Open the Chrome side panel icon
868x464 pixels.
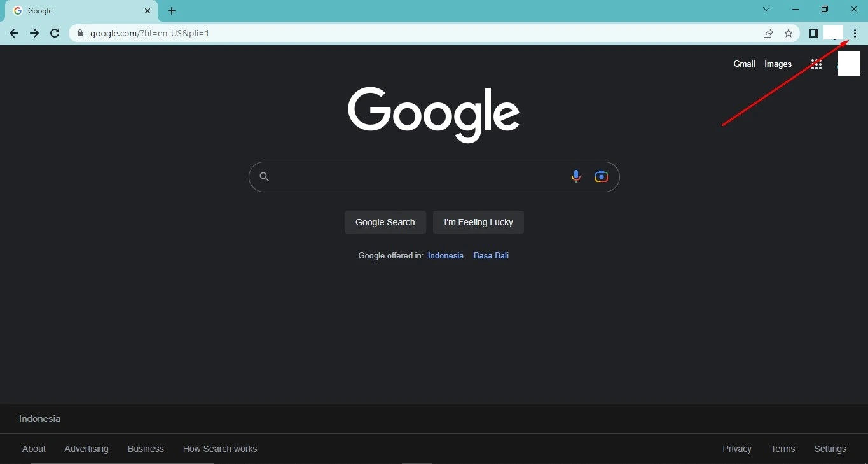point(813,33)
